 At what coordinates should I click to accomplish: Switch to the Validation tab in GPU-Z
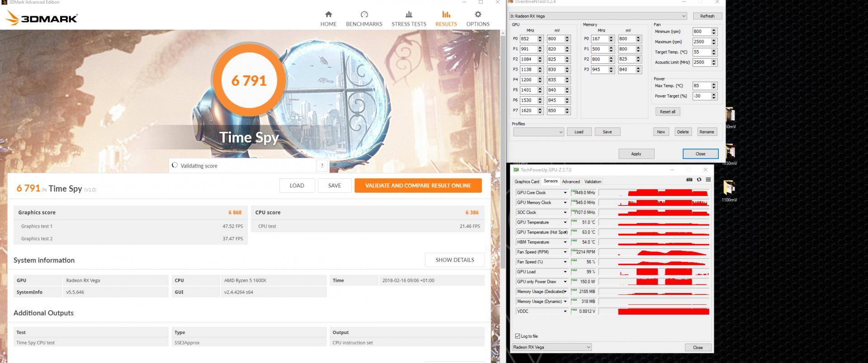(593, 181)
